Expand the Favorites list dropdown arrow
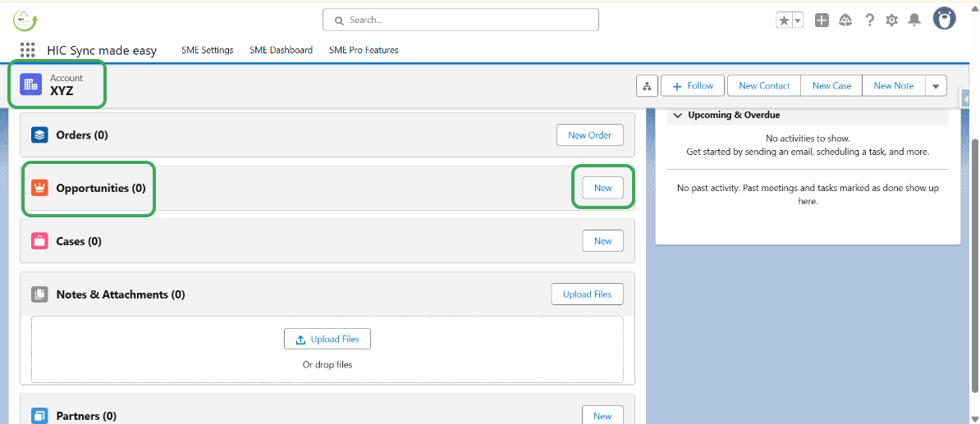 798,20
